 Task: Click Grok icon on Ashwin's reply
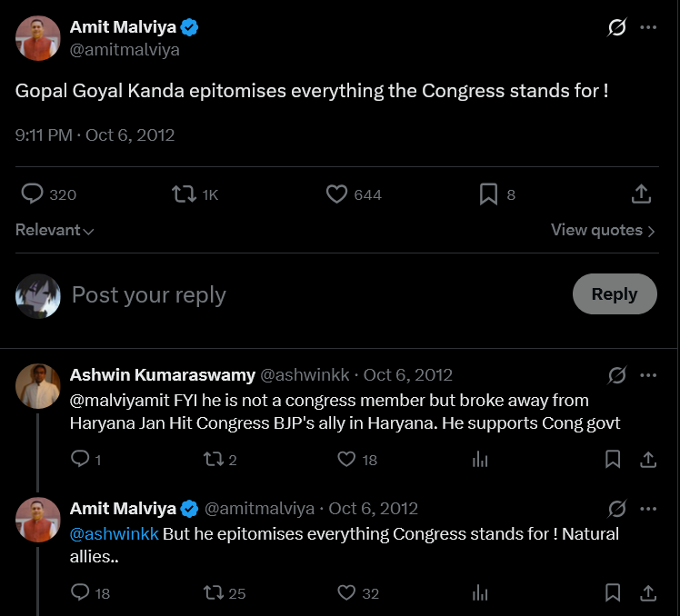[x=616, y=375]
